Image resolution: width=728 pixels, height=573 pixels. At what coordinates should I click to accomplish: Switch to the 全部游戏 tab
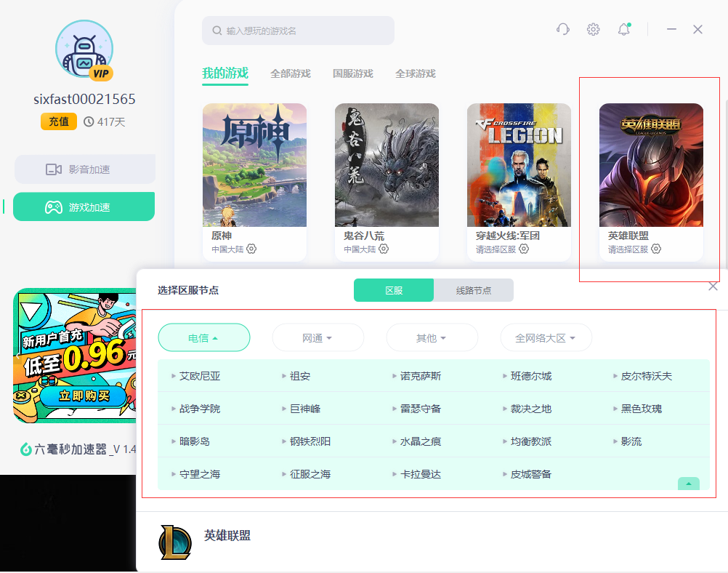tap(290, 73)
